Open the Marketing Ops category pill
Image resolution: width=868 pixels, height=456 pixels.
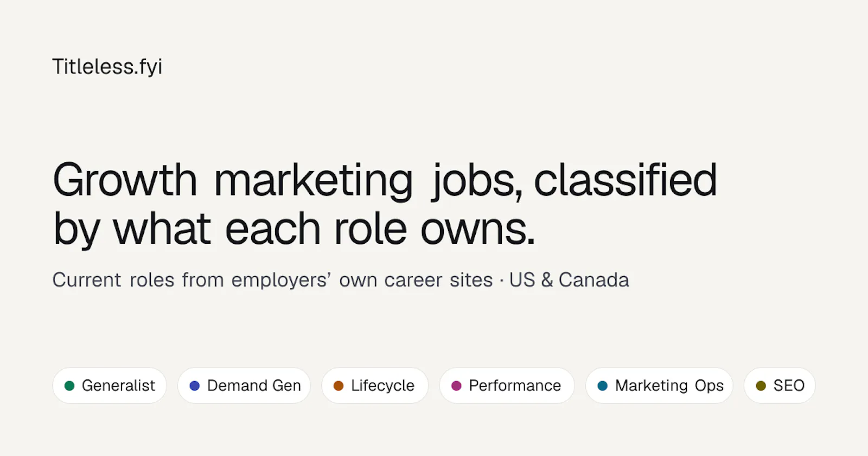coord(659,385)
